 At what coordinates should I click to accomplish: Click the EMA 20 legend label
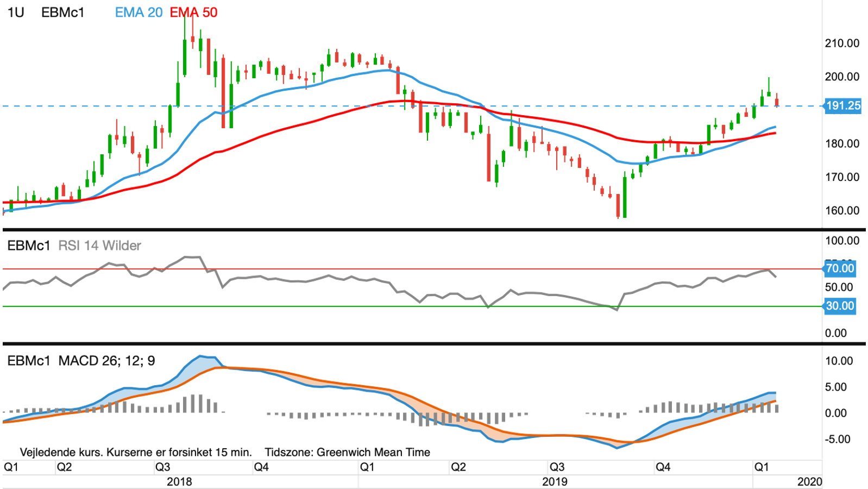pos(139,12)
